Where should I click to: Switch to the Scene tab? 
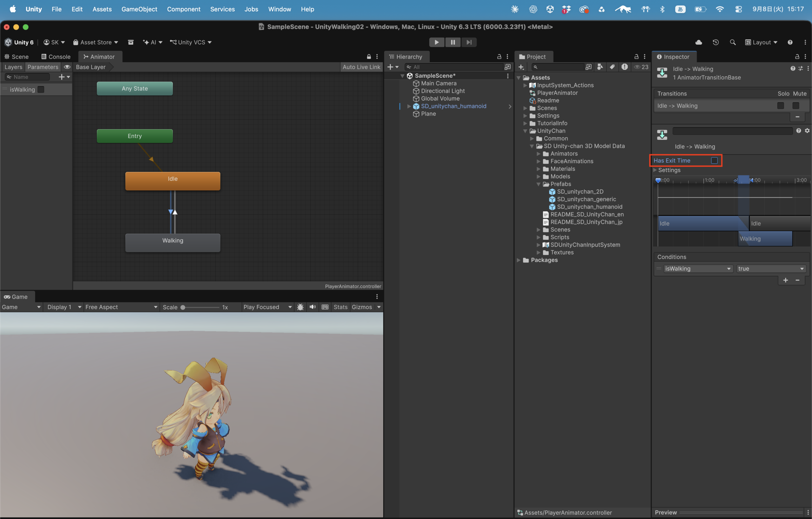[x=16, y=57]
